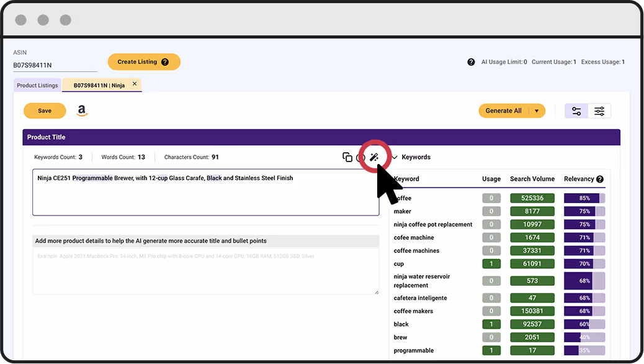Sort by the Usage column header
This screenshot has height=364, width=644.
point(491,179)
